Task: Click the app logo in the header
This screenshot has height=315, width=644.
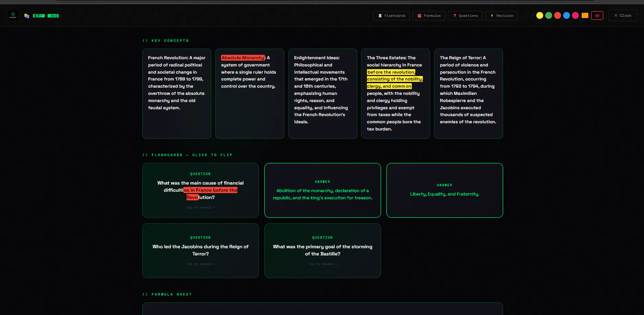Action: (x=13, y=15)
